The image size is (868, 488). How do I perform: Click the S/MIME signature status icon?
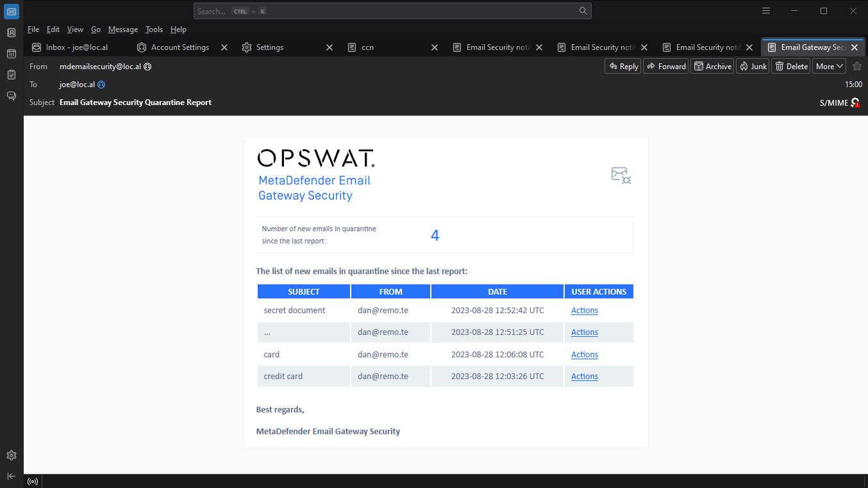pyautogui.click(x=855, y=102)
